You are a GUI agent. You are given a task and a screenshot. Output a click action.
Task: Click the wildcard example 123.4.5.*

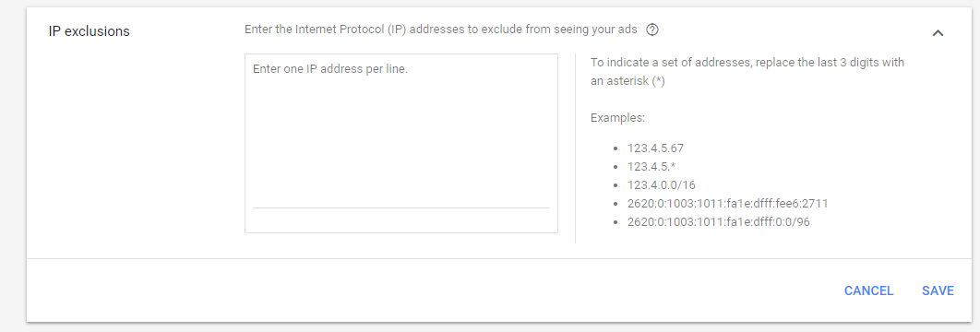click(651, 167)
